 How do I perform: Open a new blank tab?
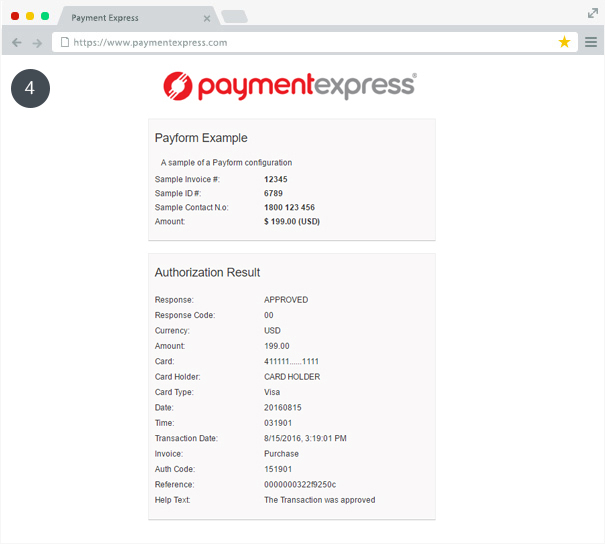235,17
